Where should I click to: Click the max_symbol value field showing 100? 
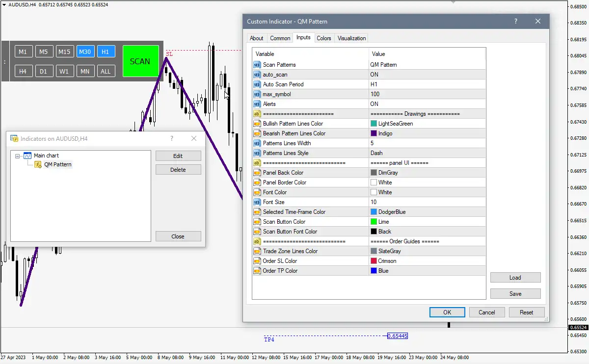427,94
